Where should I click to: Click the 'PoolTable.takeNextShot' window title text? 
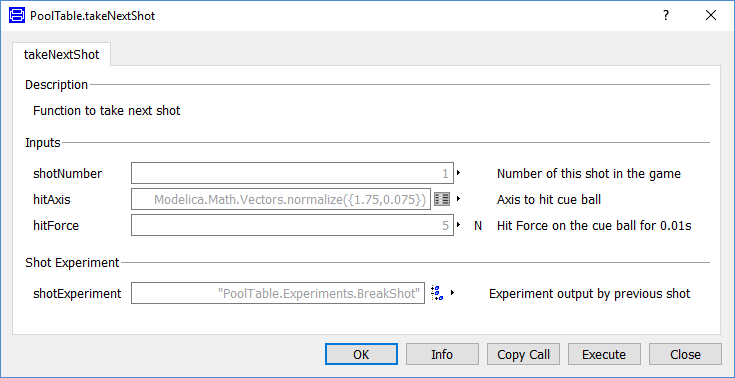tap(92, 16)
